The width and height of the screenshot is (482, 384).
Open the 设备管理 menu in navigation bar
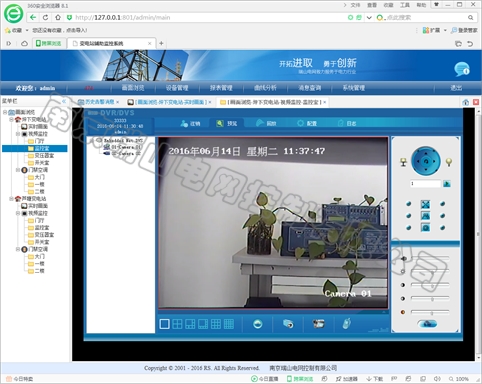coord(177,88)
